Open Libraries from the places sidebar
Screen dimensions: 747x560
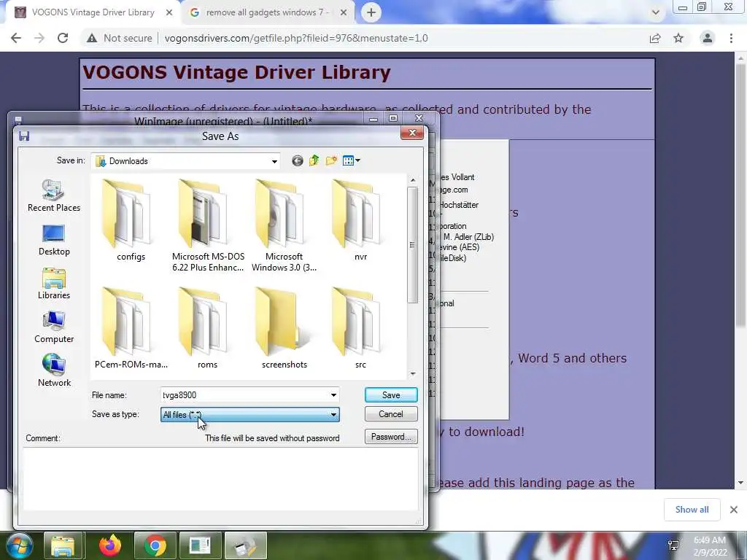pyautogui.click(x=54, y=284)
